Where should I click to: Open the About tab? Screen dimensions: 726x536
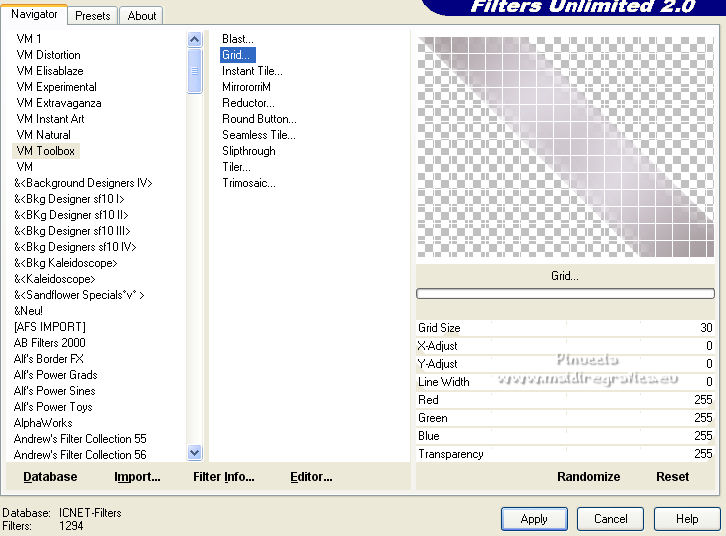tap(142, 16)
